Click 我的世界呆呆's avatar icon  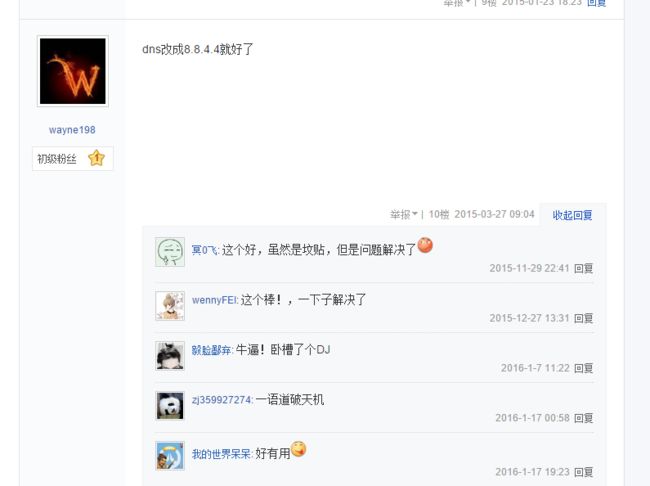pyautogui.click(x=170, y=456)
